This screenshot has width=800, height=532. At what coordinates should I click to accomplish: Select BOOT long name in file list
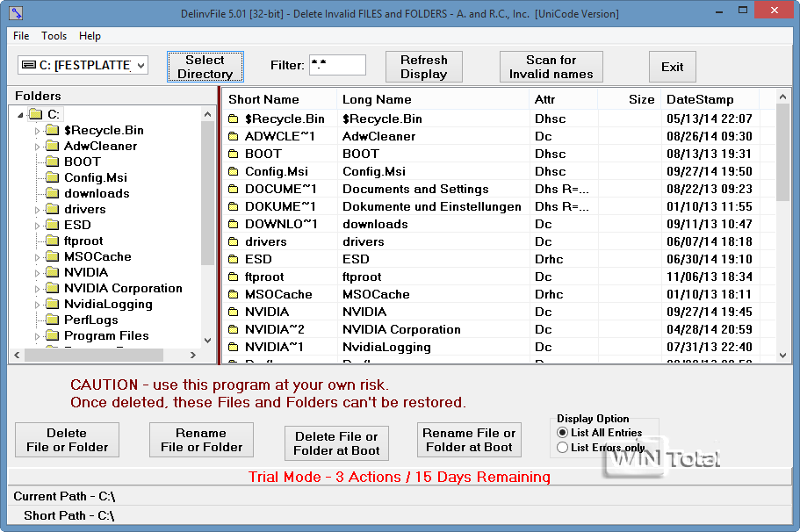click(361, 154)
